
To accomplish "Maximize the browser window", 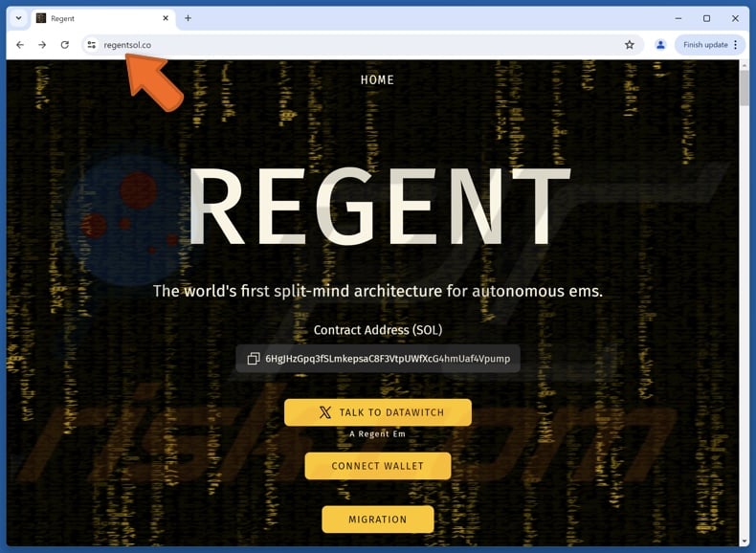I will [x=706, y=18].
